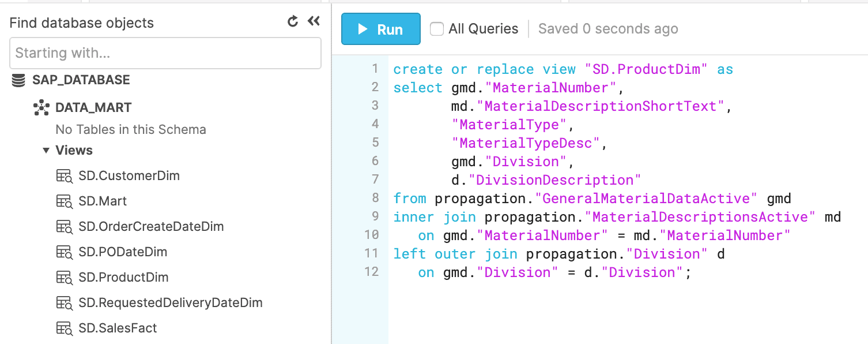Select the SAP_DATABASE label in tree

tap(81, 80)
